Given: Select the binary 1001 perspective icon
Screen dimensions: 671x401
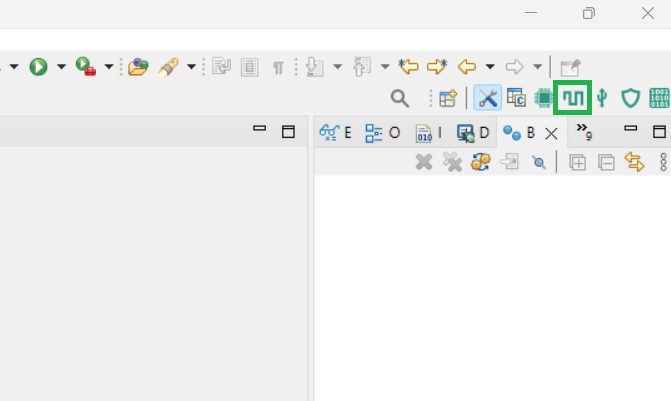Looking at the screenshot, I should 659,98.
